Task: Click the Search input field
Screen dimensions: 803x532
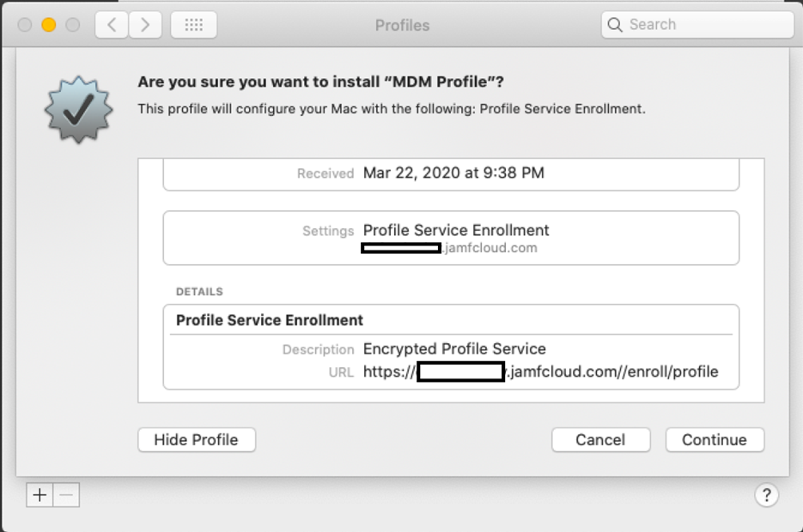Action: [697, 25]
